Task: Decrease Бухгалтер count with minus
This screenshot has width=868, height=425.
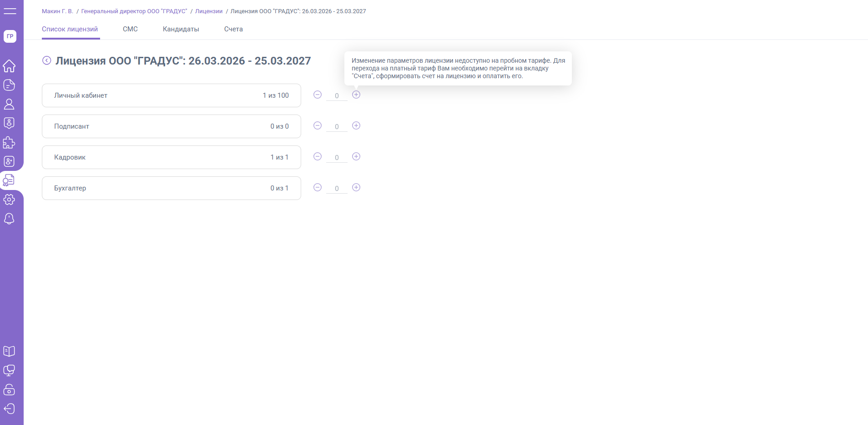Action: coord(318,187)
